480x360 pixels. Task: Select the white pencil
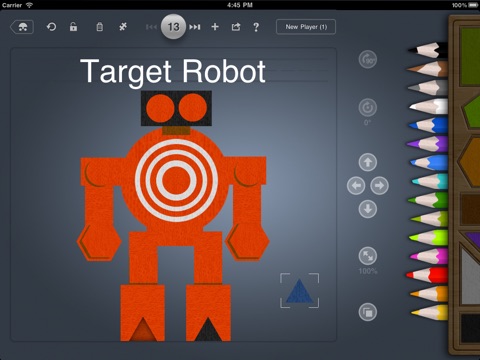429,106
